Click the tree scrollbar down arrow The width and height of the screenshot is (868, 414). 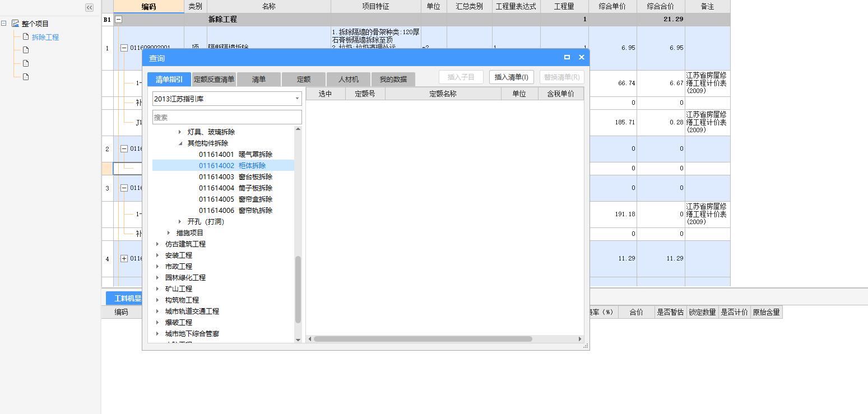coord(298,339)
